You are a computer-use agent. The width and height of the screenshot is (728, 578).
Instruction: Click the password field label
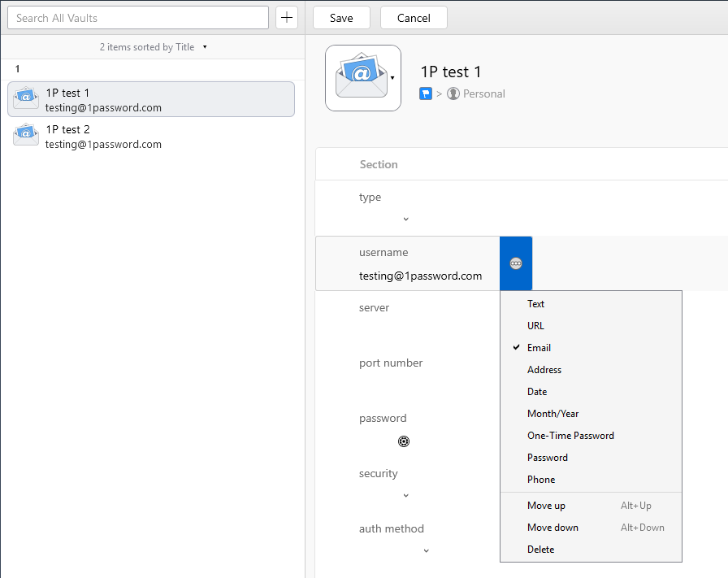point(383,418)
